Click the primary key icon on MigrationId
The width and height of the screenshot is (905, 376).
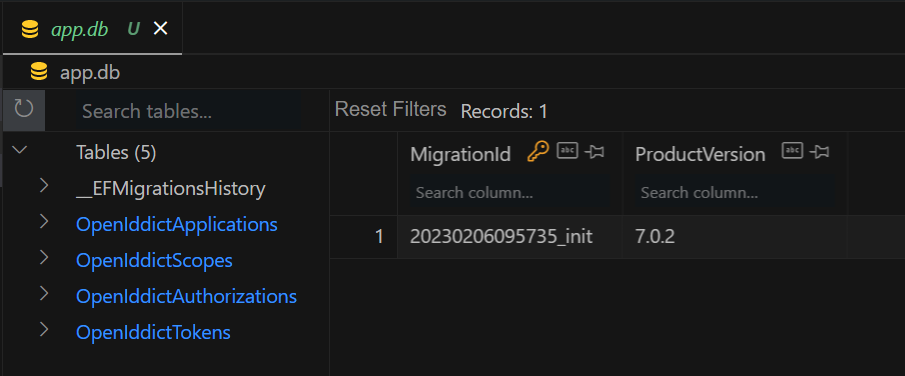click(538, 152)
